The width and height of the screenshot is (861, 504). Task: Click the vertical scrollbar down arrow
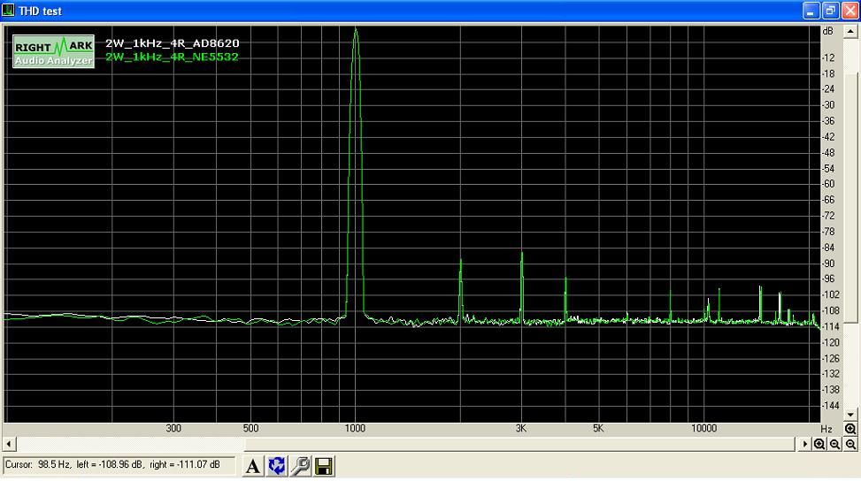coord(850,415)
